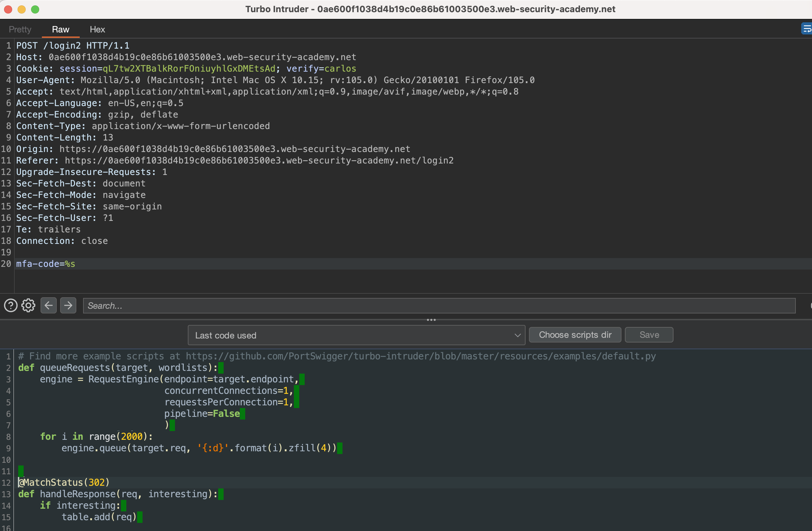Image resolution: width=812 pixels, height=531 pixels.
Task: Click the 'Upgrade-Insecure-Requests: 1' header
Action: tap(92, 172)
